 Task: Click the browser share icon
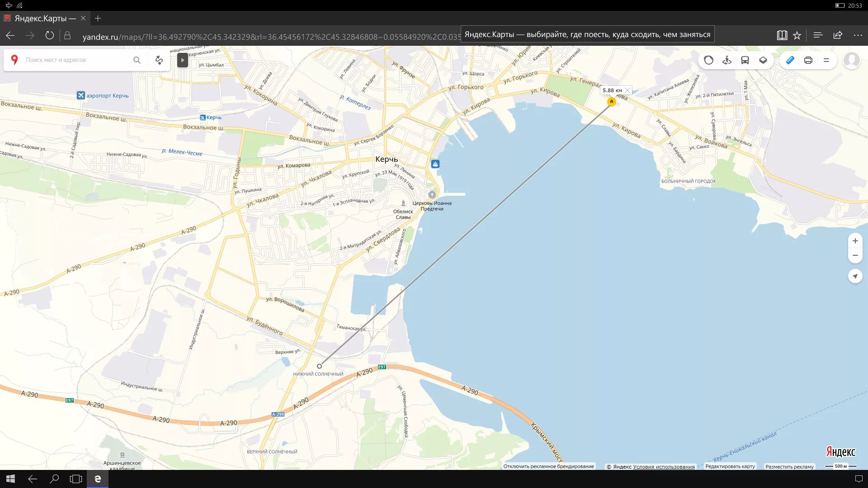coord(838,35)
